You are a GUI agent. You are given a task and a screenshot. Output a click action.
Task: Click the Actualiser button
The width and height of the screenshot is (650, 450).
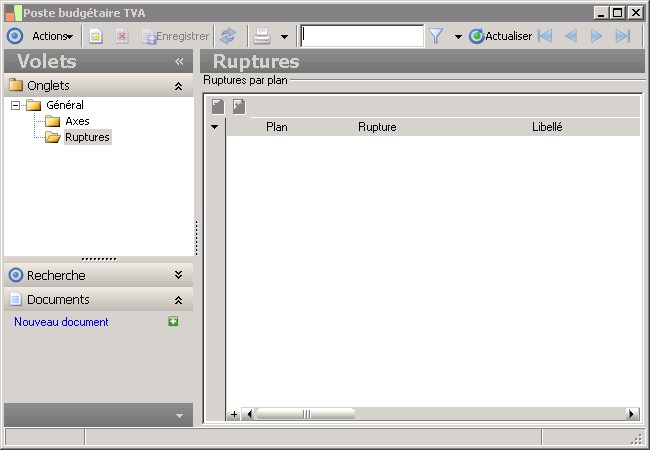tap(501, 36)
